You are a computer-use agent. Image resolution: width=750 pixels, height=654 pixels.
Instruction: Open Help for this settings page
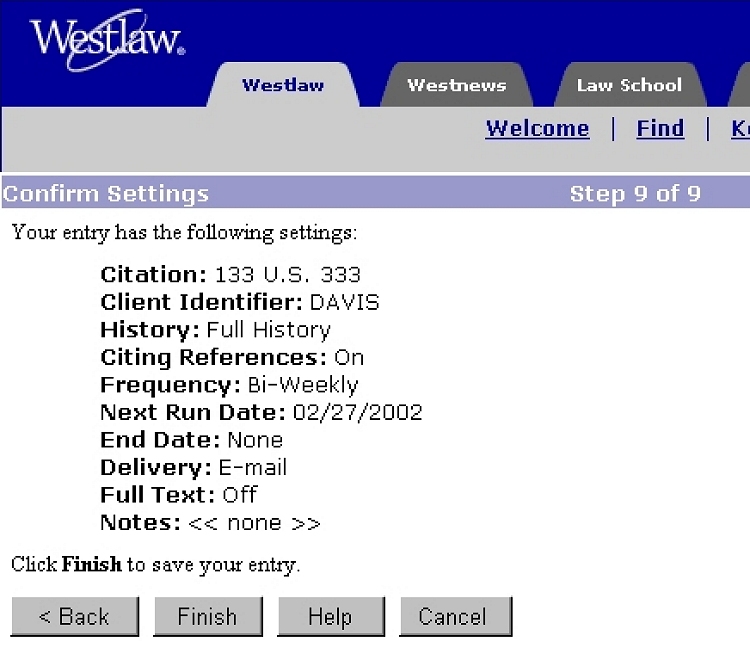pos(330,617)
